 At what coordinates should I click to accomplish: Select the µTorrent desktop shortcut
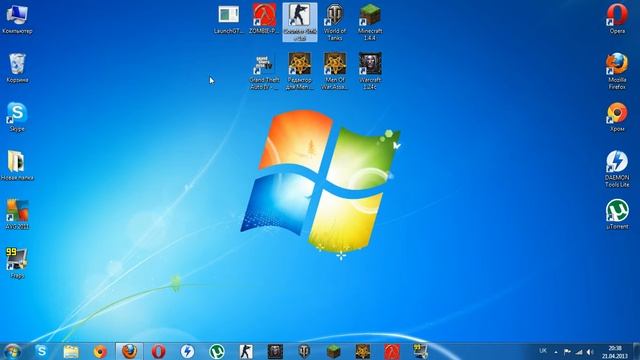[617, 215]
